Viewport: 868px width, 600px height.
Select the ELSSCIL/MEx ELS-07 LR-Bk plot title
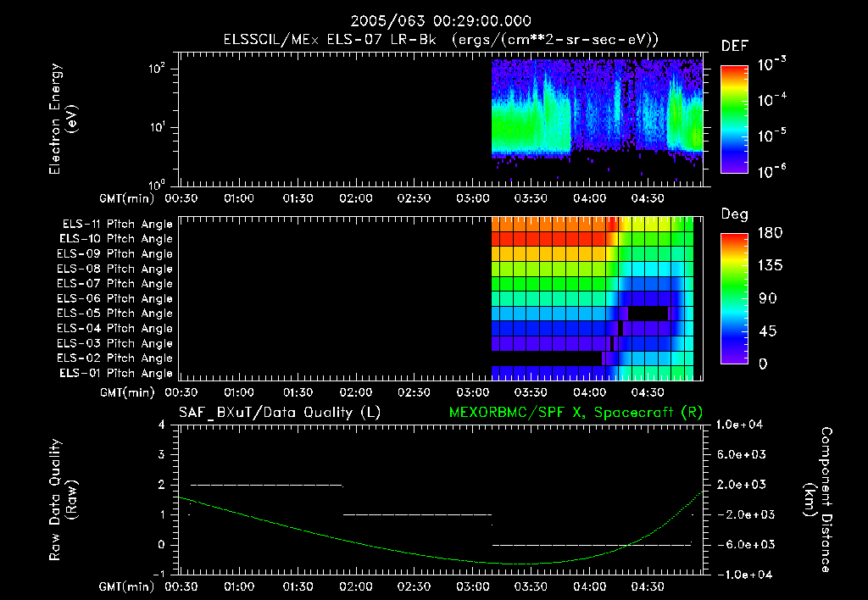pos(441,40)
